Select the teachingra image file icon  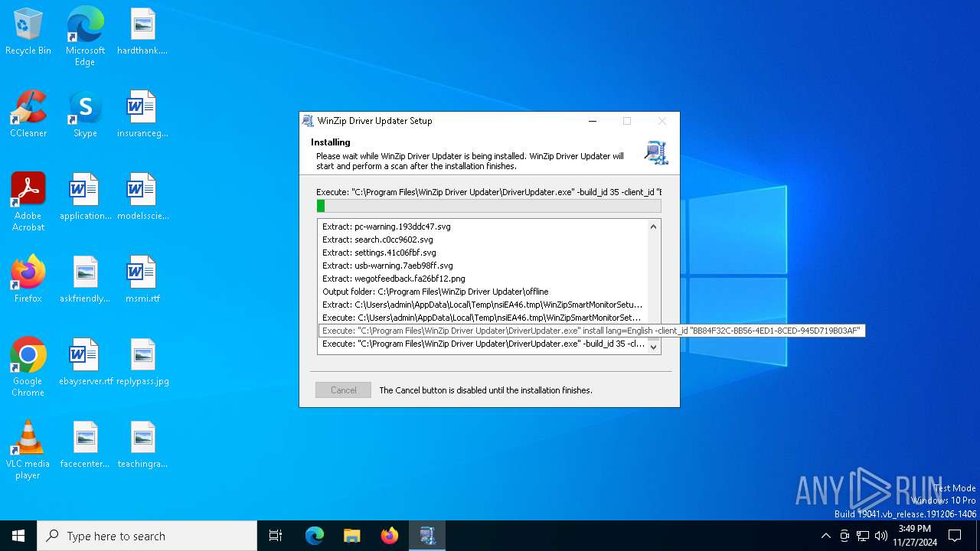coord(142,445)
